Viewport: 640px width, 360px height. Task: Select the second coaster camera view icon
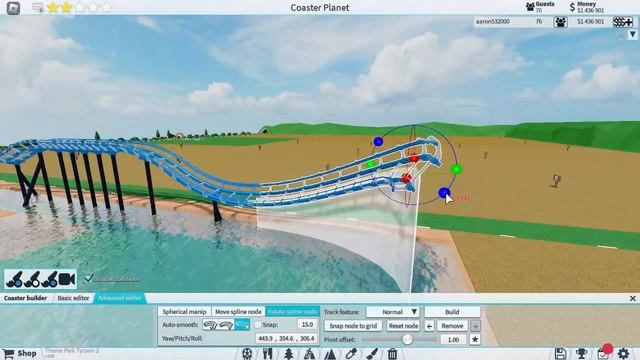coord(32,279)
